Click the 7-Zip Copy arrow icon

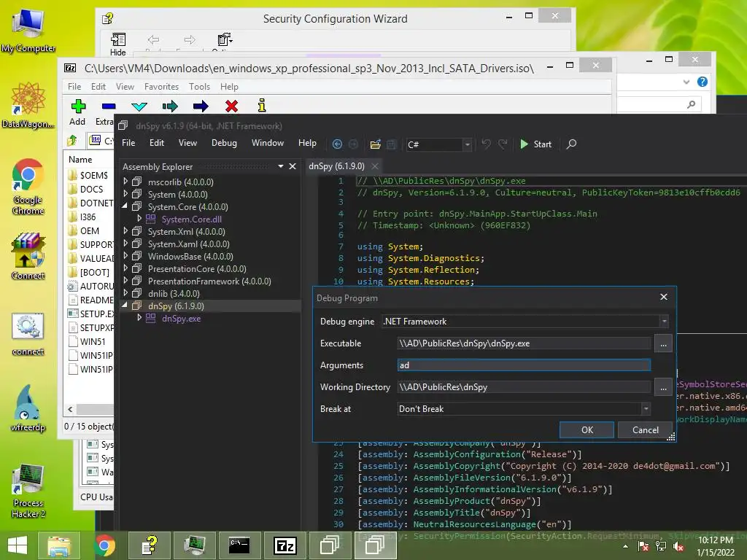coord(170,106)
